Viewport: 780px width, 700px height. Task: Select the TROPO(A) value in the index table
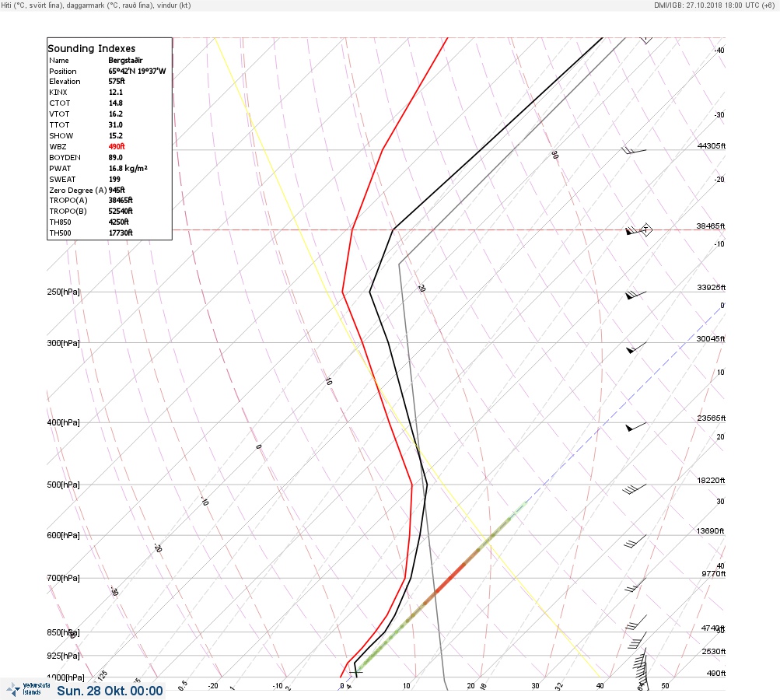[x=121, y=200]
